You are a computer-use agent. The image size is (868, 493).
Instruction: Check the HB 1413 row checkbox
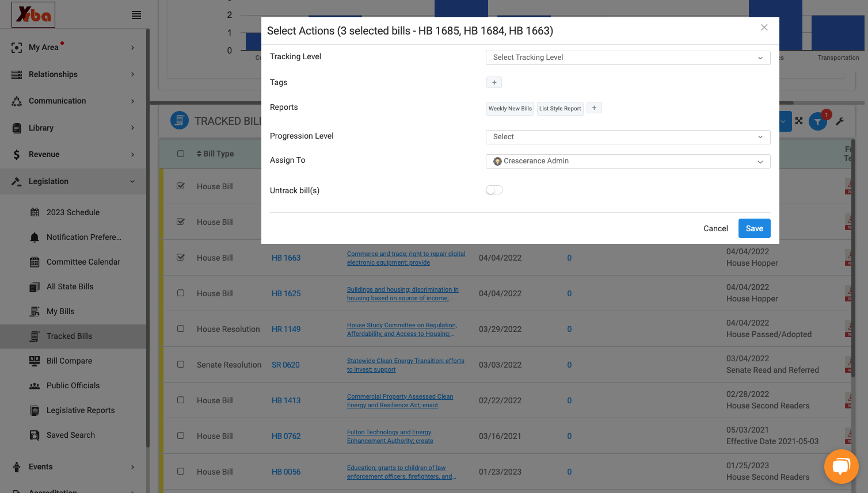coord(181,400)
